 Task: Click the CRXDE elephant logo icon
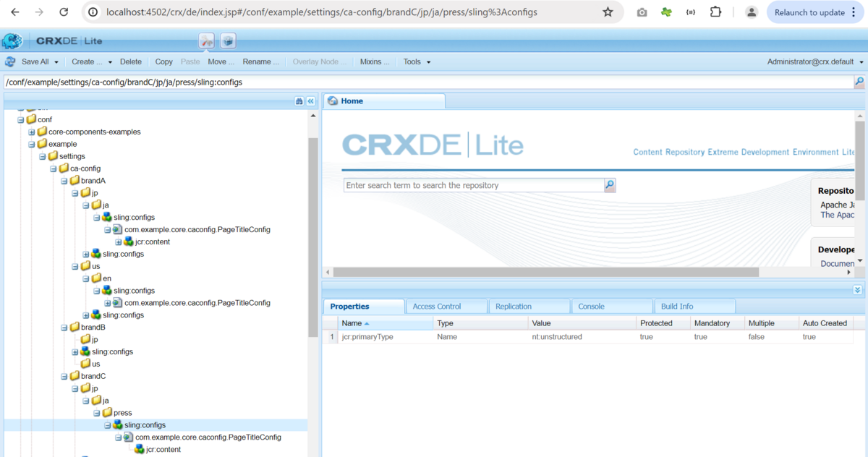point(12,41)
